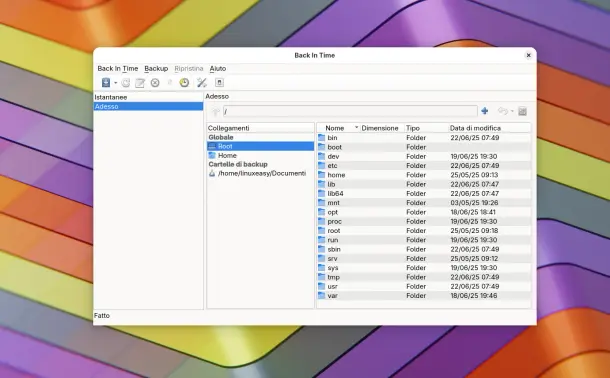Viewport: 610px width, 378px height.
Task: Sort by the Dimensione column header
Action: [x=380, y=128]
